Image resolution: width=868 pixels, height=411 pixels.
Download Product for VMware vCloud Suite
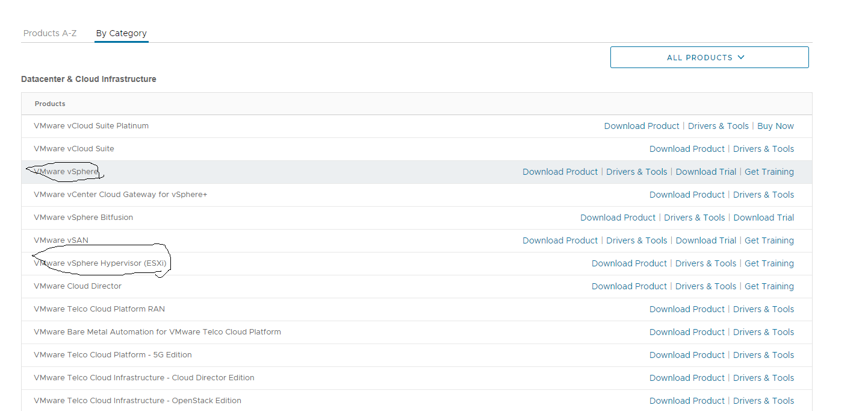pos(687,149)
